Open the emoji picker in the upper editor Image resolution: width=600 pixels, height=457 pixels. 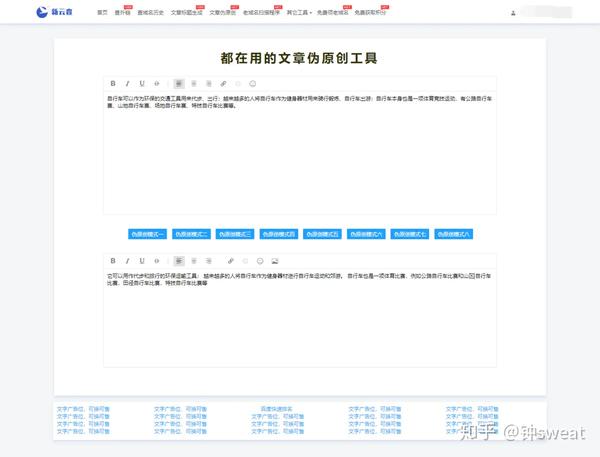(x=253, y=83)
